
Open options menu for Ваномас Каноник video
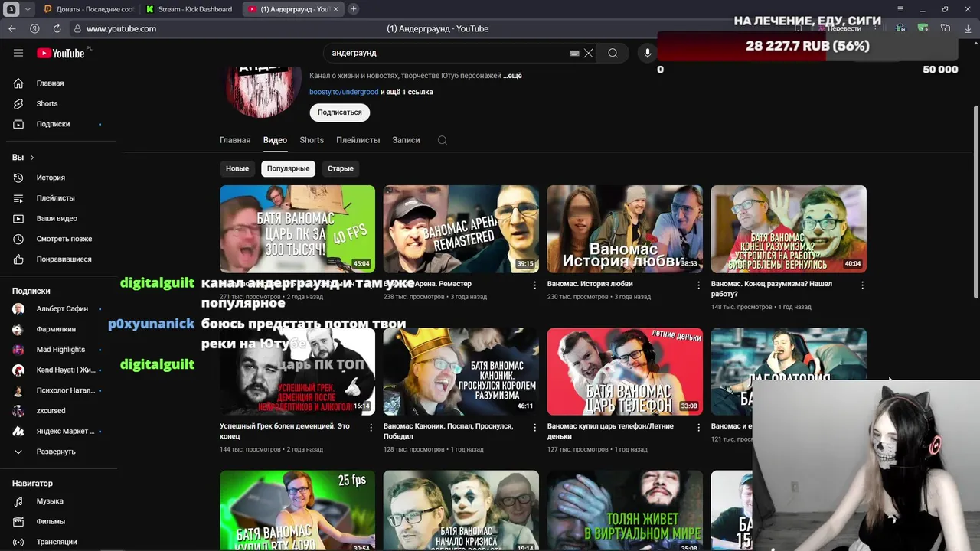534,427
